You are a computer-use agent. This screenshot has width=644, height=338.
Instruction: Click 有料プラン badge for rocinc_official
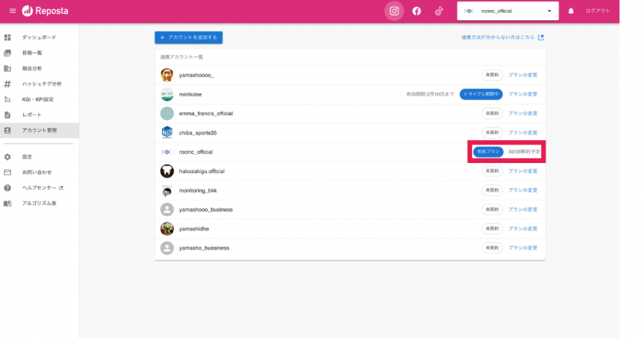click(488, 152)
